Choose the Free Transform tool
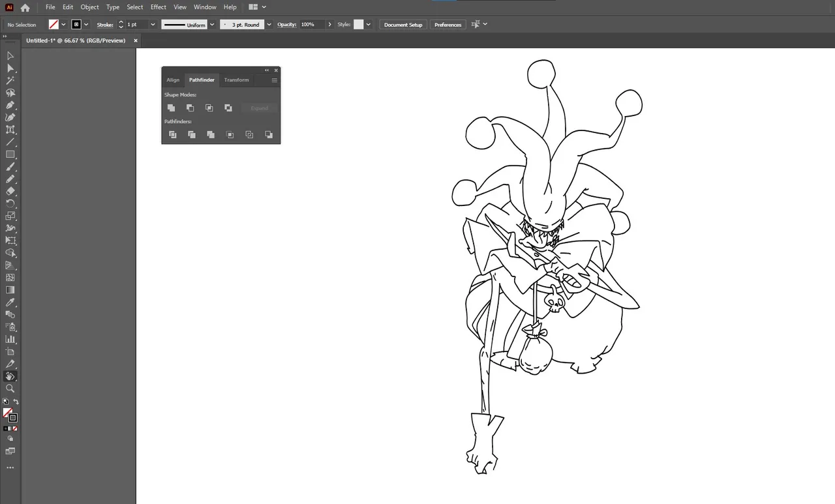Viewport: 835px width, 504px height. pyautogui.click(x=10, y=241)
